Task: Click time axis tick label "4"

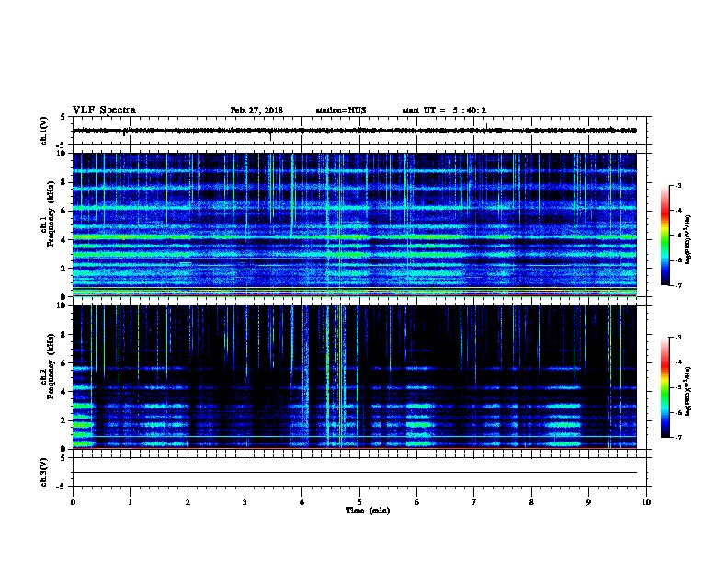Action: point(302,502)
